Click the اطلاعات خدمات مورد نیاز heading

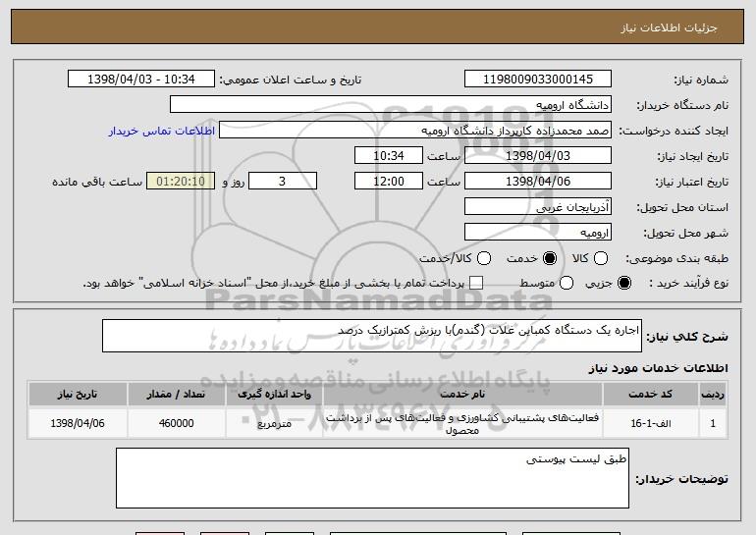[x=658, y=368]
